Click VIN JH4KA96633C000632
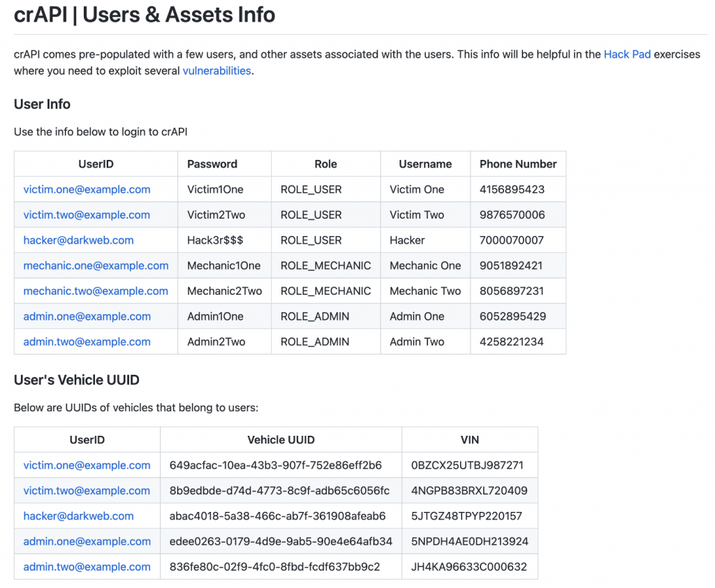Image resolution: width=715 pixels, height=588 pixels. [469, 567]
